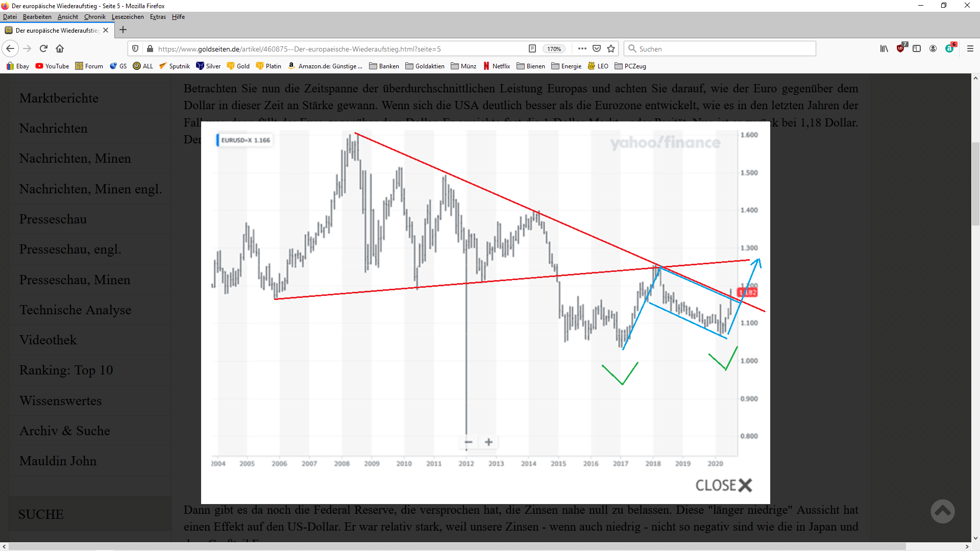
Task: Expand the Goldaktien bookmarks folder
Action: [425, 66]
